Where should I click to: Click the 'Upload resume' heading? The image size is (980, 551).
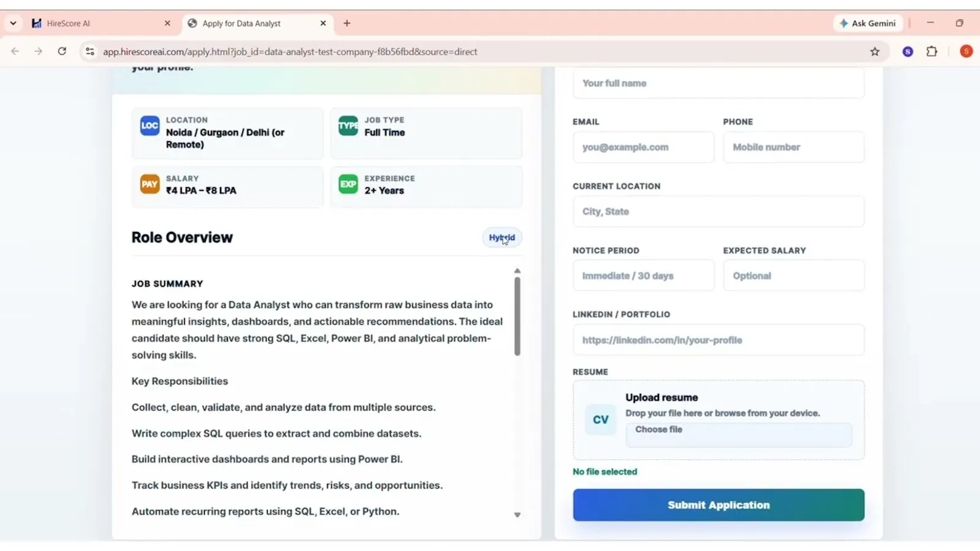pyautogui.click(x=661, y=397)
